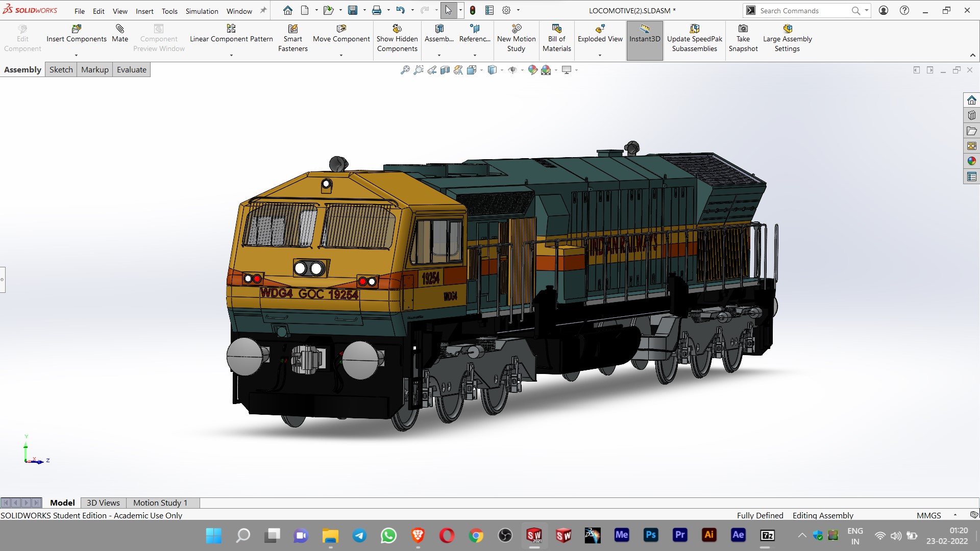Switch to the Evaluate tab
Screen dimensions: 980x551
coord(131,70)
